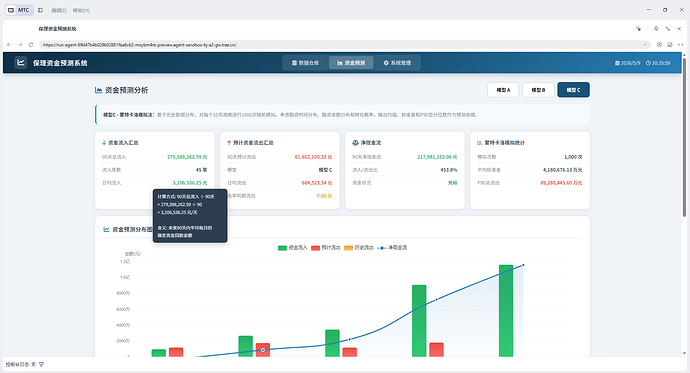
Task: Click the value 61,607,100.53 元
Action: coord(313,157)
